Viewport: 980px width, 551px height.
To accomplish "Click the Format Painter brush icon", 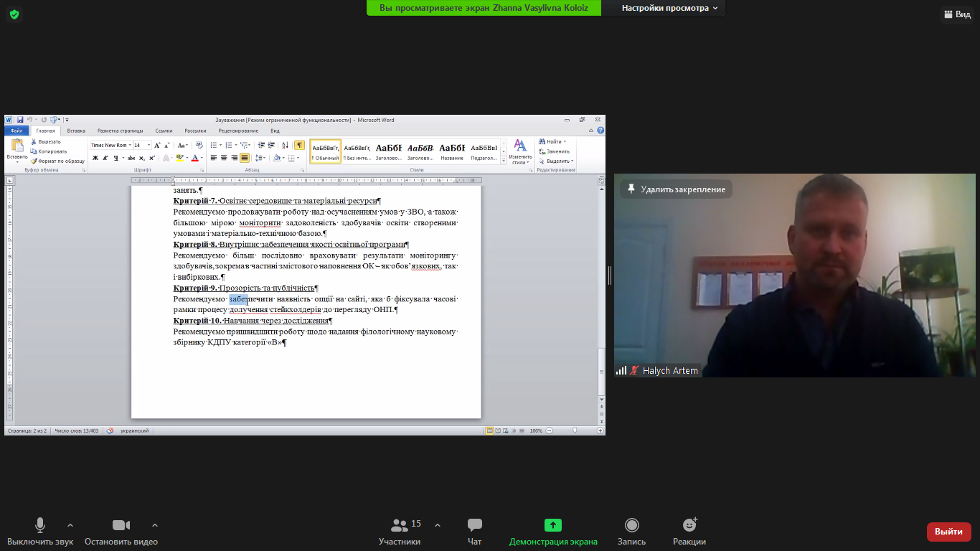I will (34, 161).
